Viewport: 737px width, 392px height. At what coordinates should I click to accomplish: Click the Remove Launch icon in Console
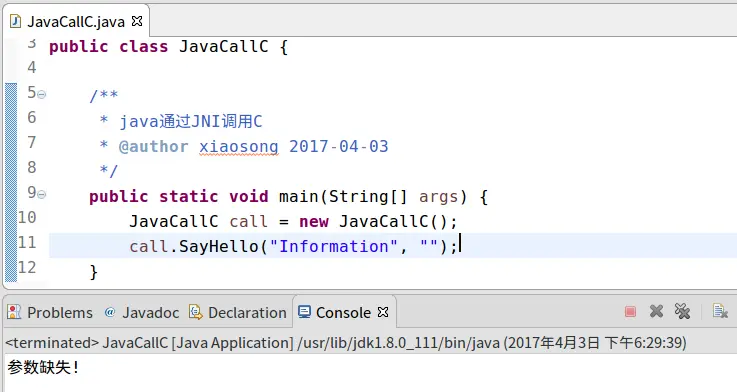[656, 311]
